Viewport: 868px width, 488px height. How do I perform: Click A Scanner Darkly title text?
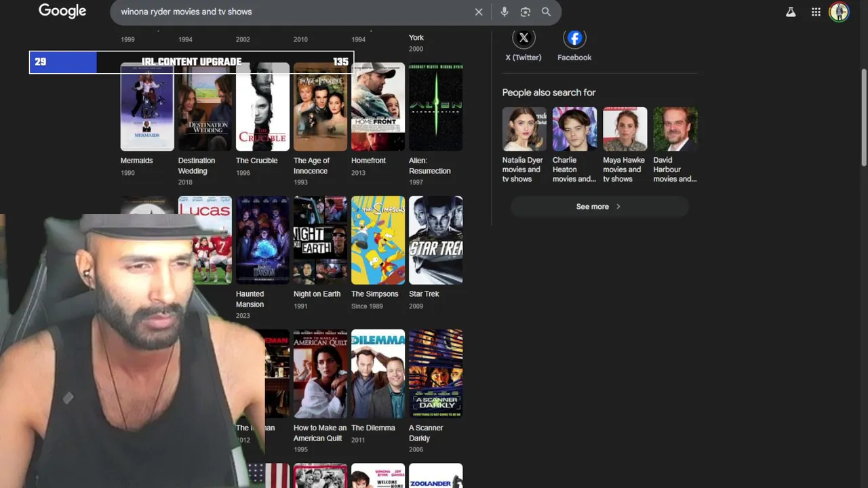pos(426,433)
